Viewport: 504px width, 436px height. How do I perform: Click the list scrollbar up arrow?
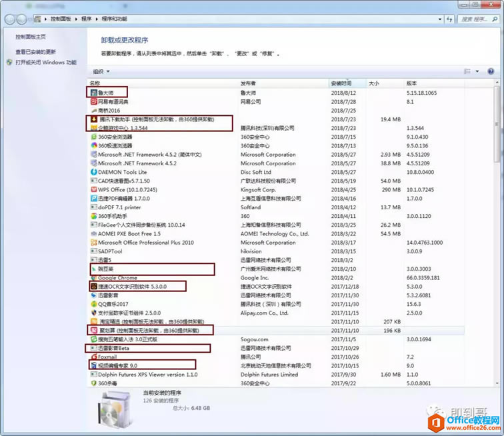pos(497,83)
